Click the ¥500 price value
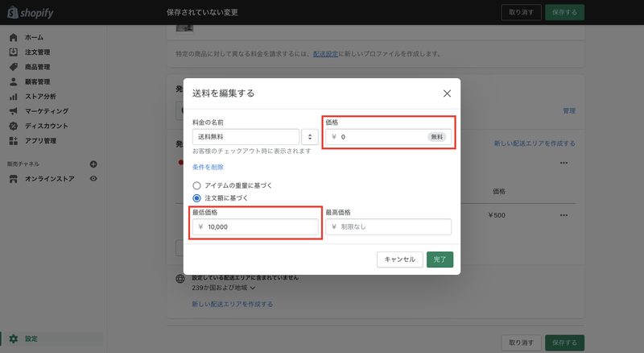 click(497, 215)
